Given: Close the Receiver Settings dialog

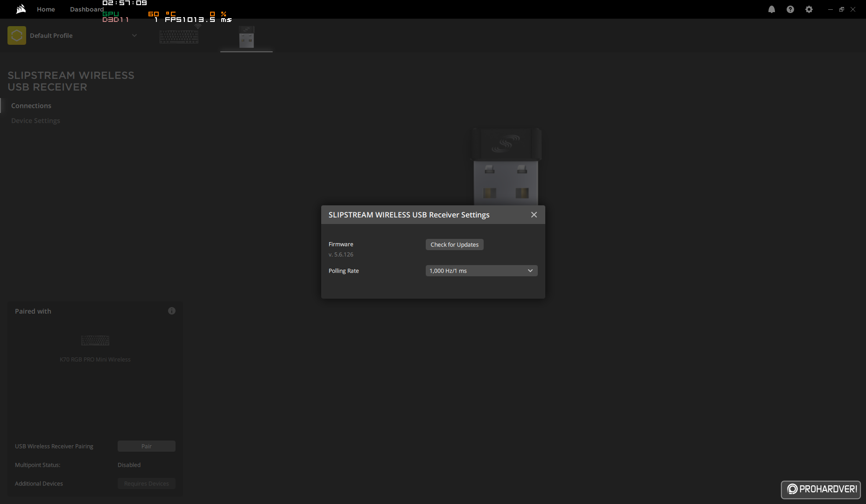Looking at the screenshot, I should [x=534, y=215].
